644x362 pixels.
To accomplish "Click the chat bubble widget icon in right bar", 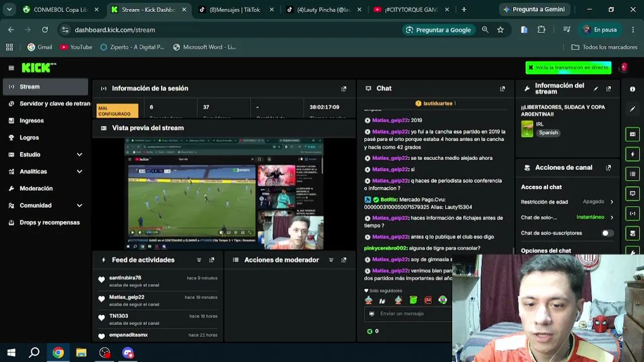I will (x=632, y=194).
